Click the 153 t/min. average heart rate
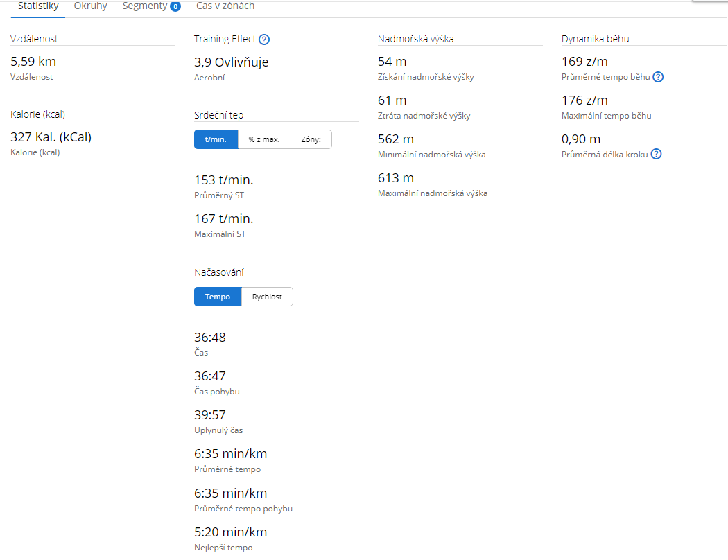The height and width of the screenshot is (560, 728). click(223, 180)
